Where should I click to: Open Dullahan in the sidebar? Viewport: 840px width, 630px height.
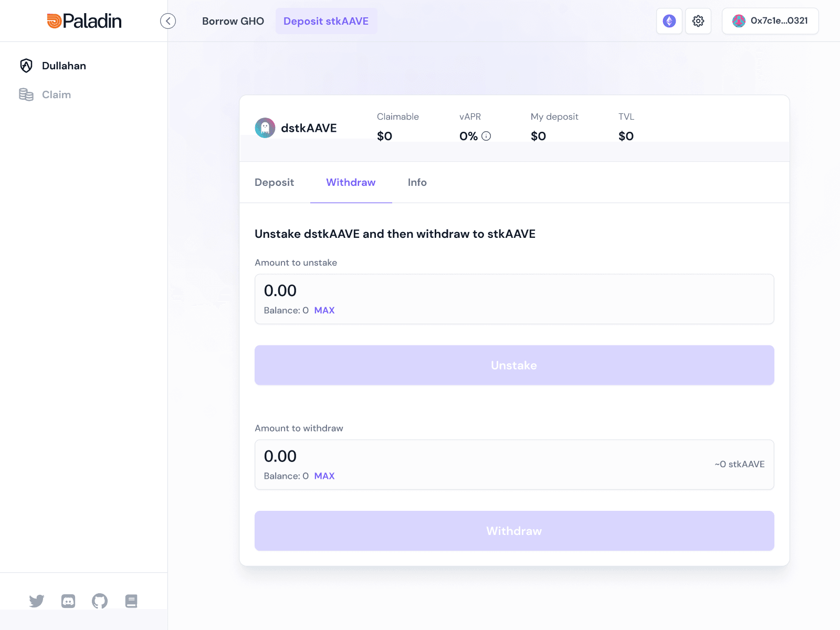pos(64,66)
